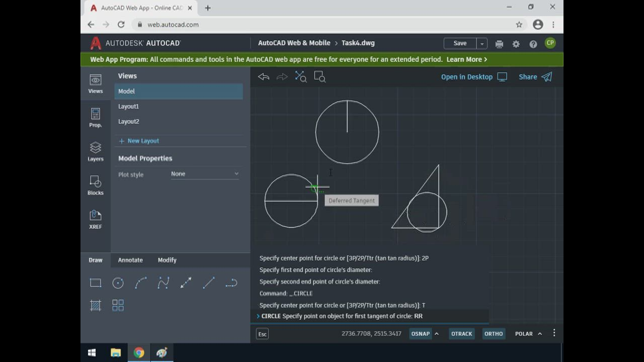Click the Zoom Extents icon
The width and height of the screenshot is (644, 362).
[x=301, y=77]
